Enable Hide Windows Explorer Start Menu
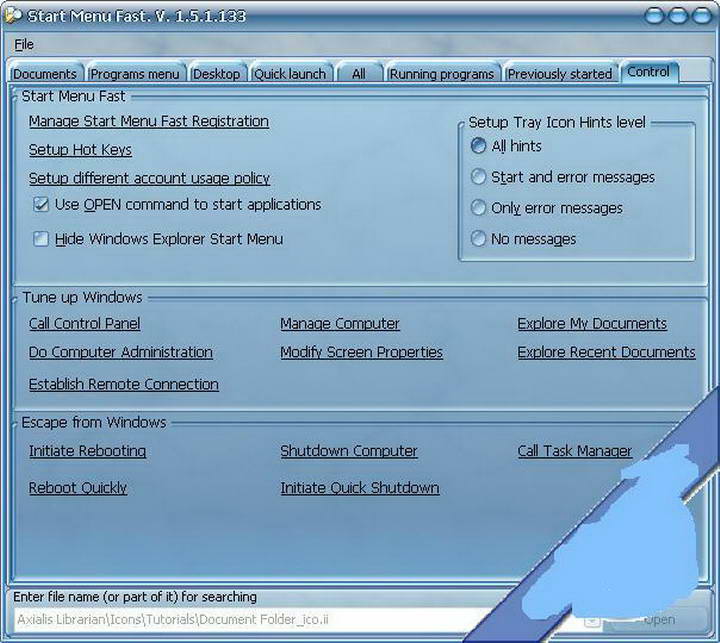The height and width of the screenshot is (643, 720). [x=158, y=239]
